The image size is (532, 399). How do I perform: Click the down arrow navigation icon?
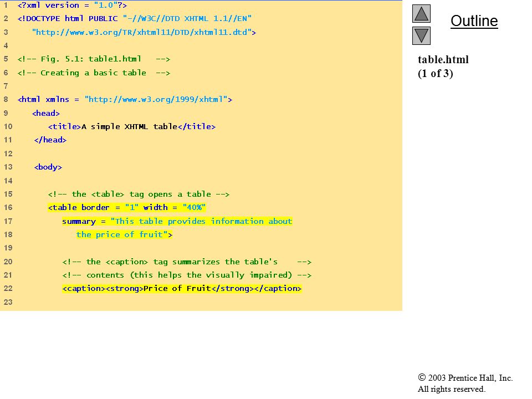pyautogui.click(x=421, y=35)
